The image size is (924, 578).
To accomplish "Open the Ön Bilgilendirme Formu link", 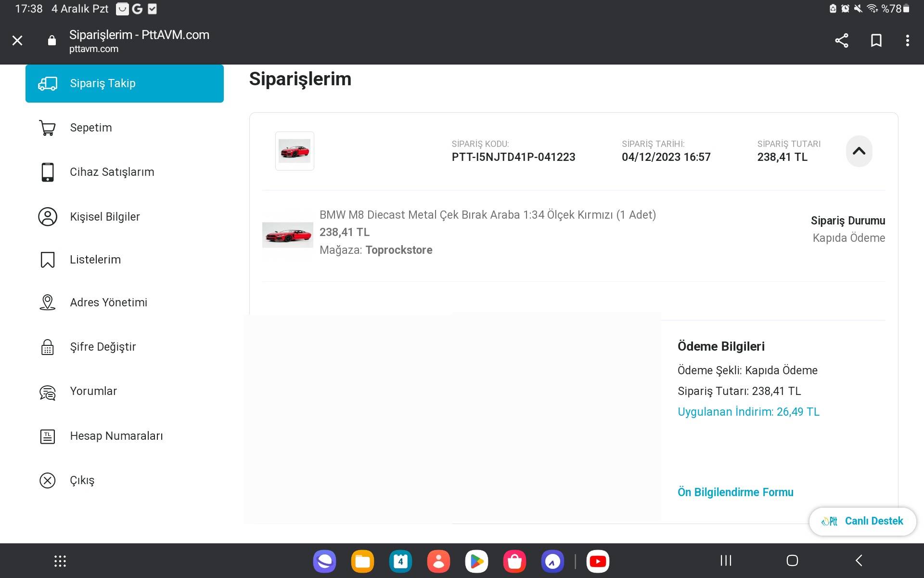I will 735,492.
